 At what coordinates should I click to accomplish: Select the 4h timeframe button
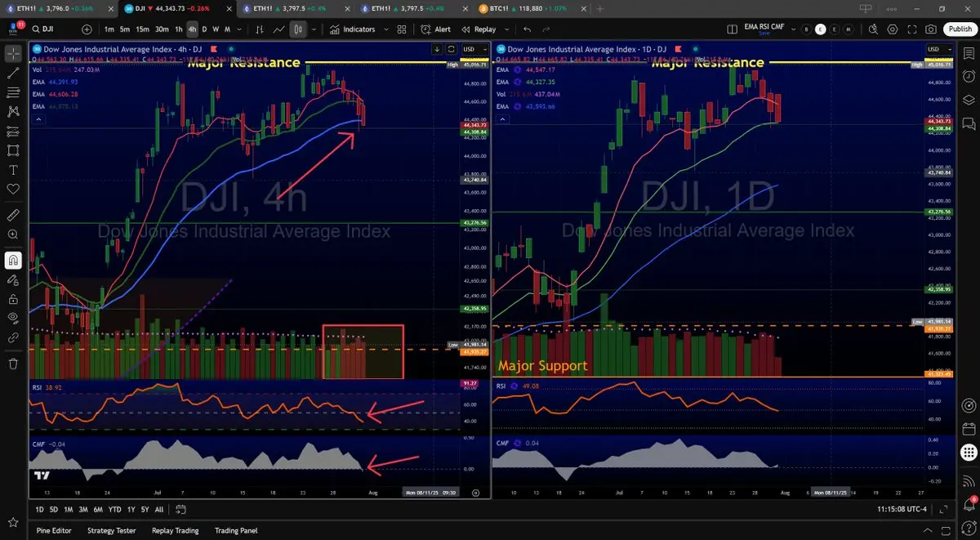(193, 29)
